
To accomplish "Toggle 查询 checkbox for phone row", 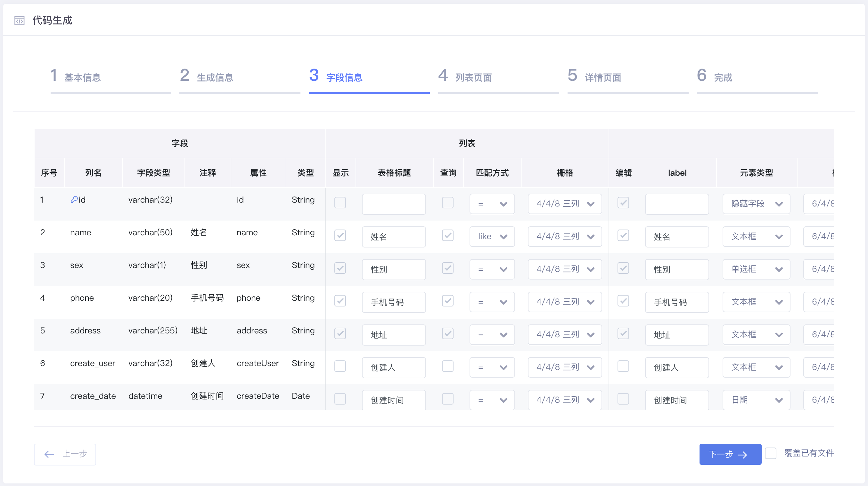I will click(447, 301).
